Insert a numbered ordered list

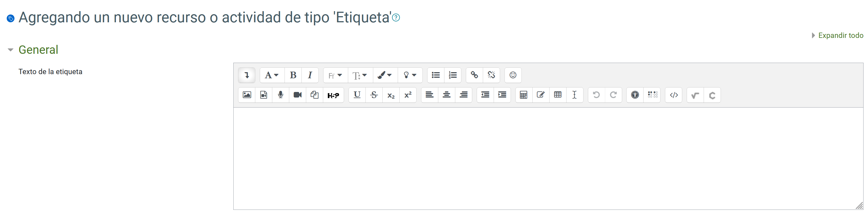coord(453,75)
